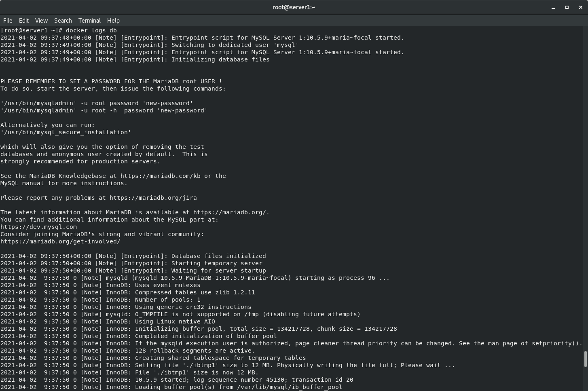Viewport: 588px width, 391px height.
Task: Click 'Compressed tables use zlib 1.2.11' line
Action: pos(128,292)
